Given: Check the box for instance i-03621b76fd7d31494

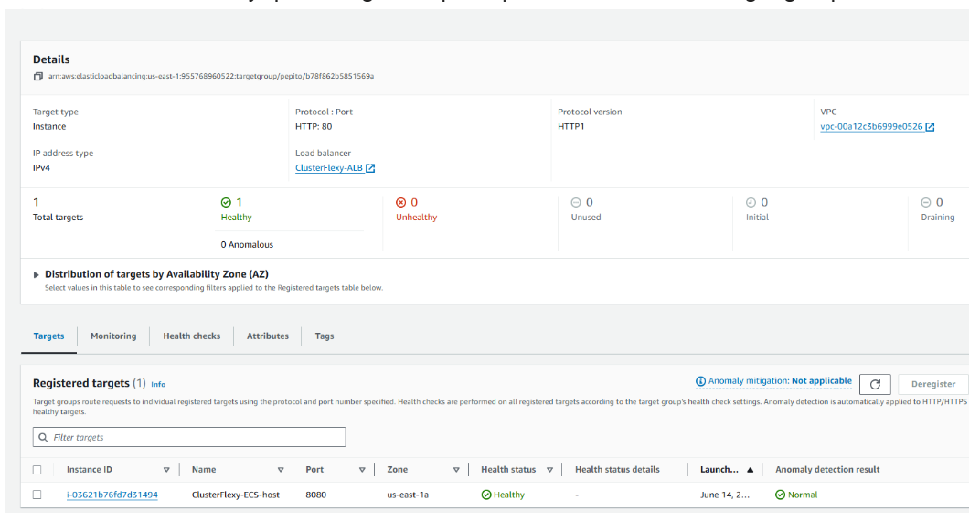Looking at the screenshot, I should 37,495.
